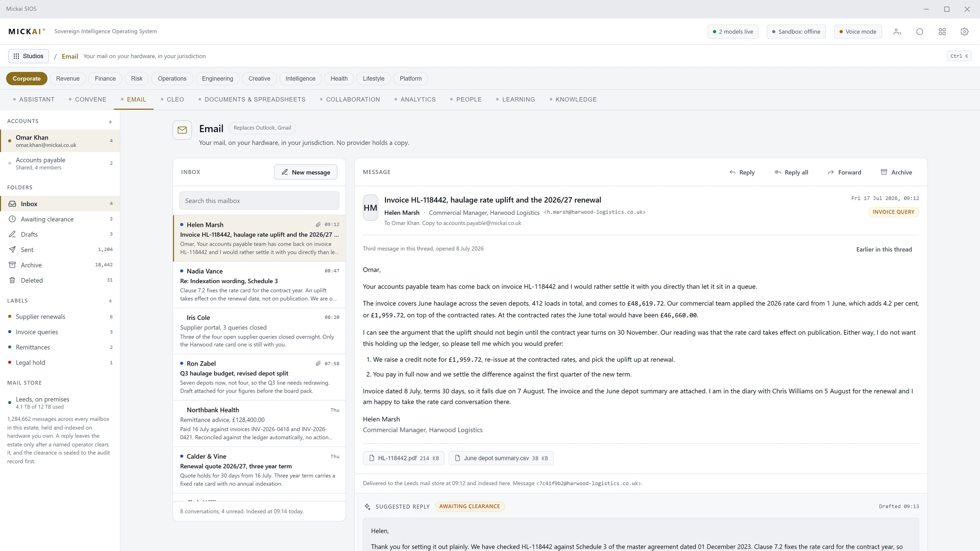Reply to Helen Marsh's message

(x=742, y=172)
